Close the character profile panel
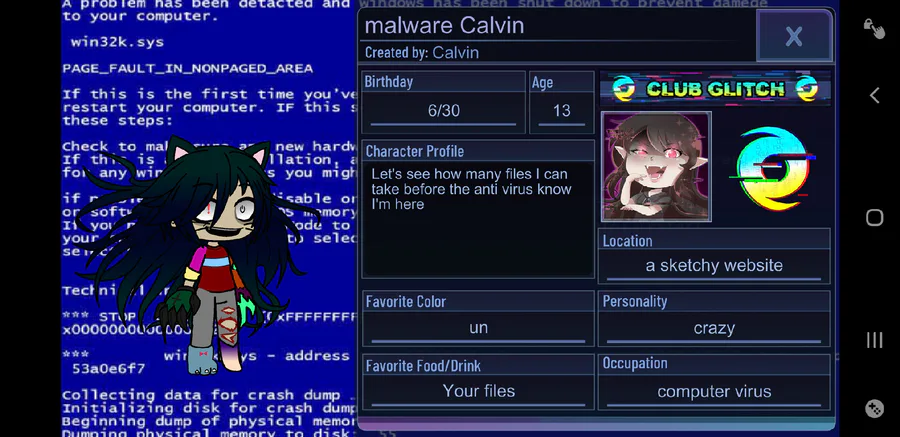 pyautogui.click(x=794, y=36)
